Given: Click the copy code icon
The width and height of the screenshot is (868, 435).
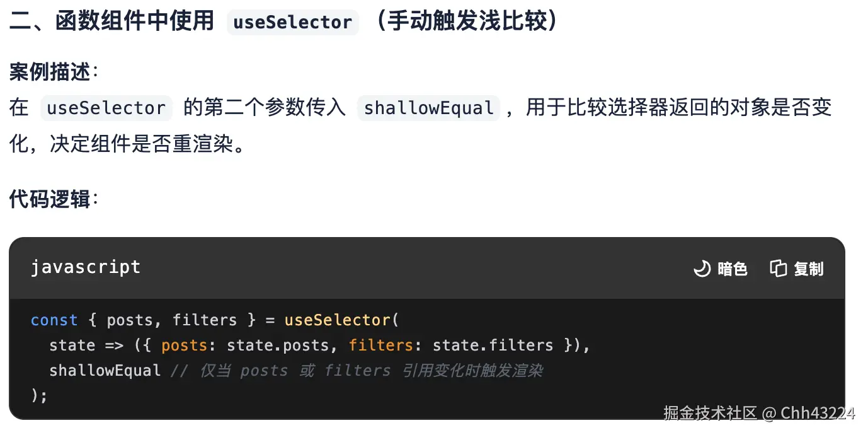Looking at the screenshot, I should click(x=779, y=269).
